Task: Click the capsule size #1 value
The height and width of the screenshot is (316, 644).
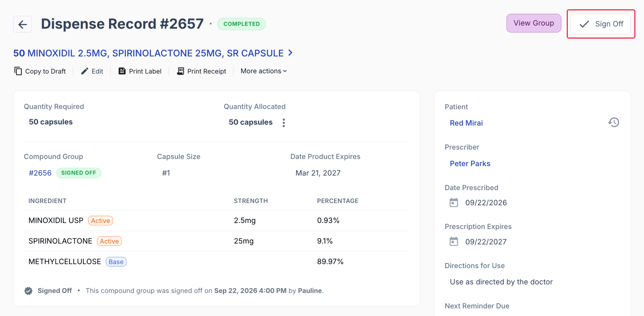Action: (166, 173)
